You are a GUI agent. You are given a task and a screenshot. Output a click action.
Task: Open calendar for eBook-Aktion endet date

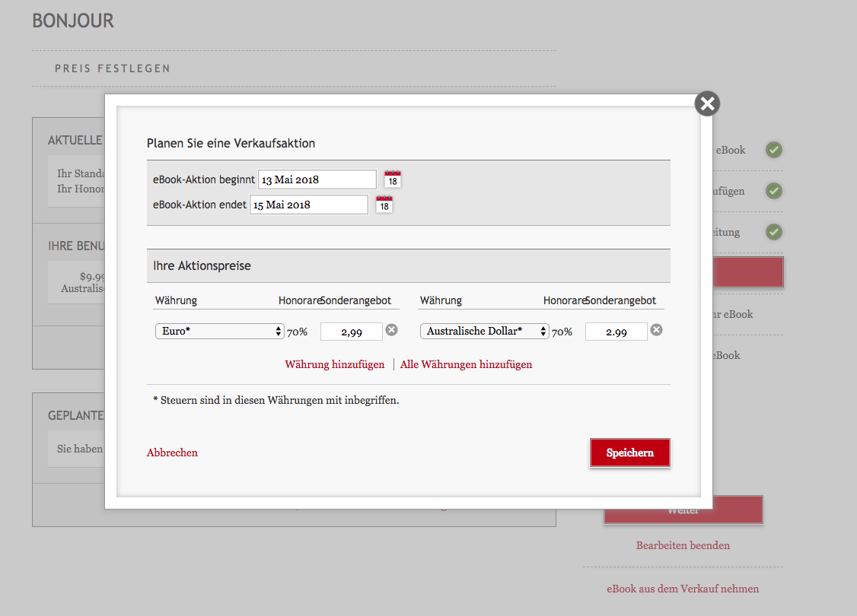tap(384, 205)
